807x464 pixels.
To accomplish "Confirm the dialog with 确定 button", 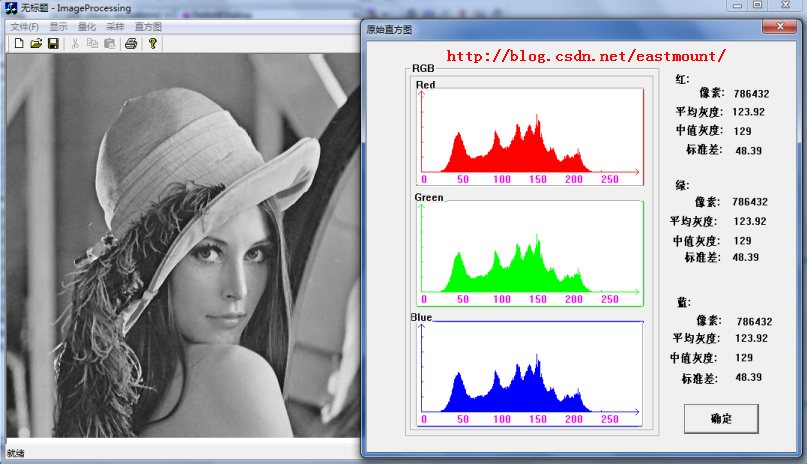I will (721, 419).
